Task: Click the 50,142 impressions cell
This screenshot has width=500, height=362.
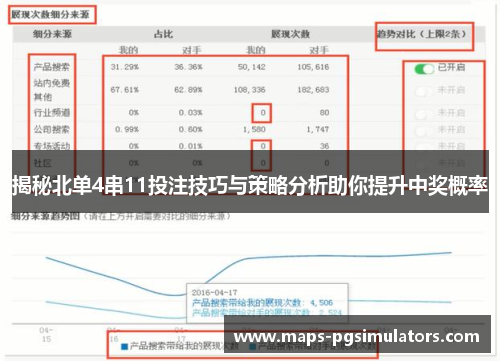Action: (x=252, y=67)
